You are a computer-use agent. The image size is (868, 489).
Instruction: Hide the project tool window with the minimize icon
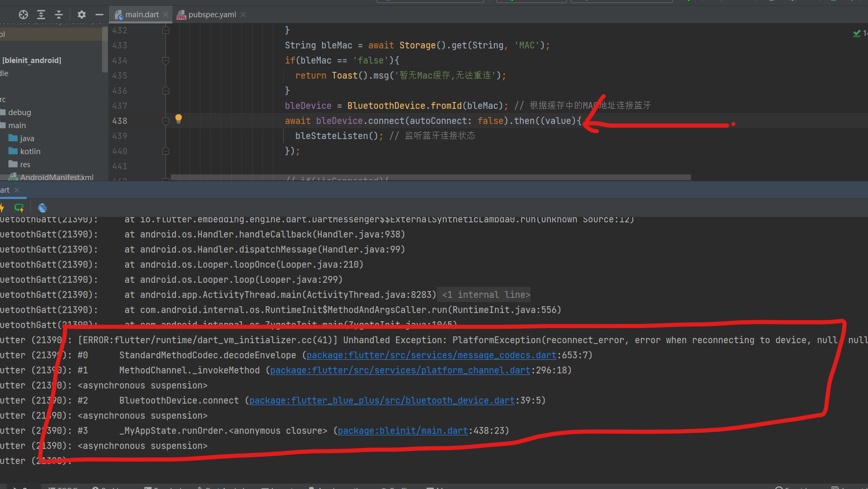point(99,15)
